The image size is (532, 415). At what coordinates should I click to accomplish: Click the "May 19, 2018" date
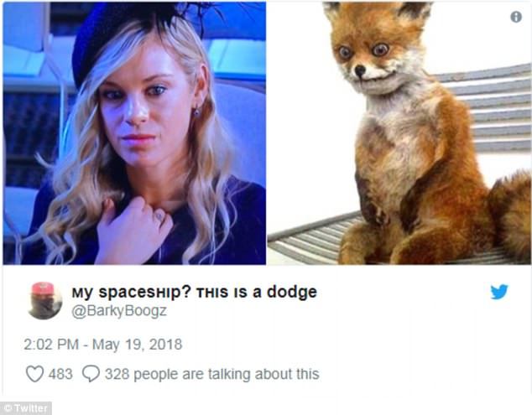click(137, 345)
